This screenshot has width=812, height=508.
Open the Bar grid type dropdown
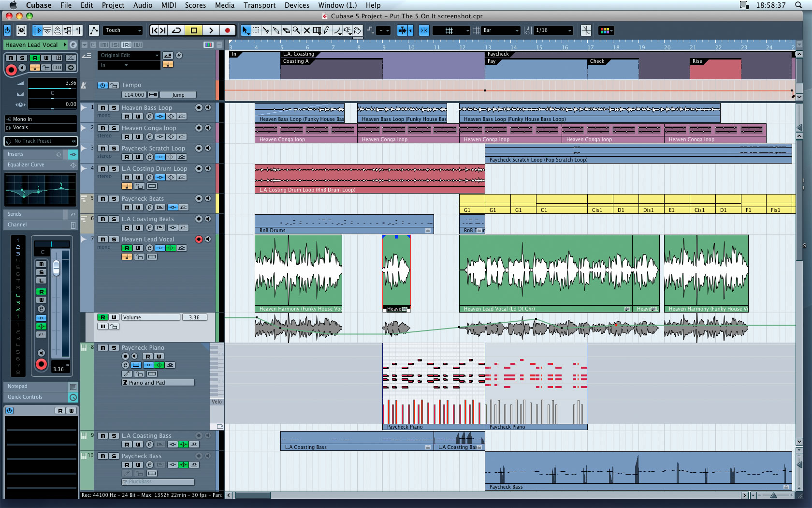pos(501,30)
